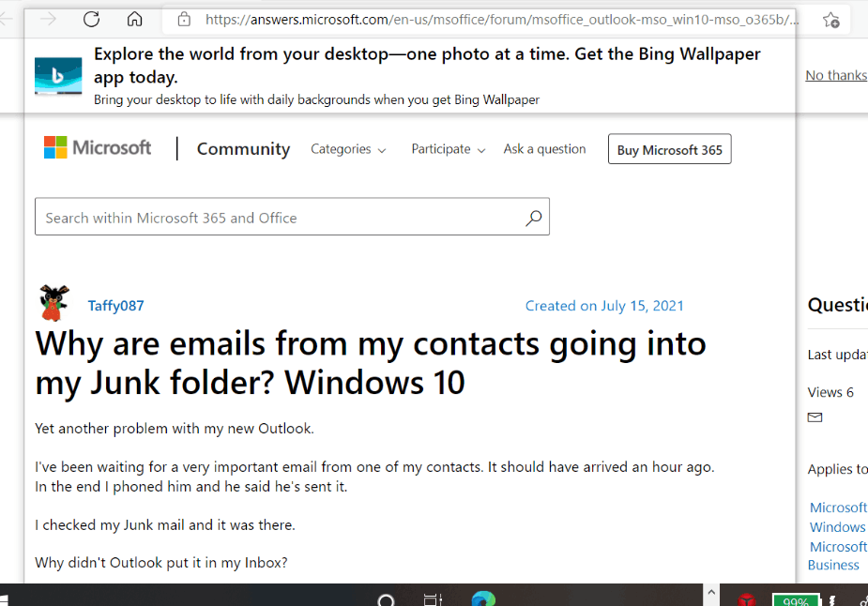Screen dimensions: 868x606
Task: Open Task View on the taskbar
Action: [433, 600]
